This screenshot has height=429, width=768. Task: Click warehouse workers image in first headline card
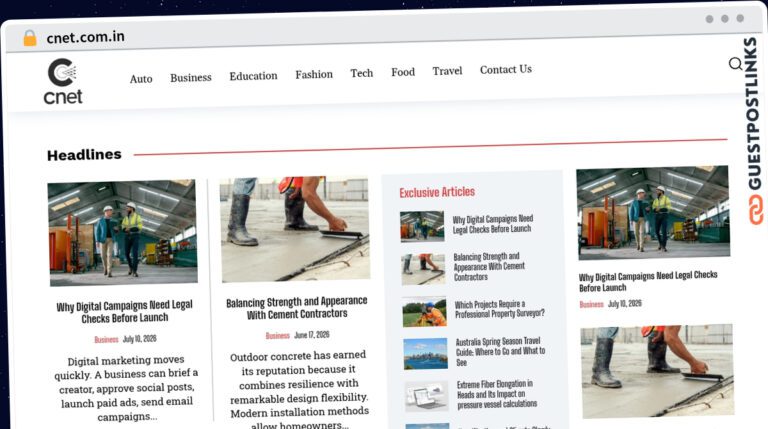coord(122,232)
